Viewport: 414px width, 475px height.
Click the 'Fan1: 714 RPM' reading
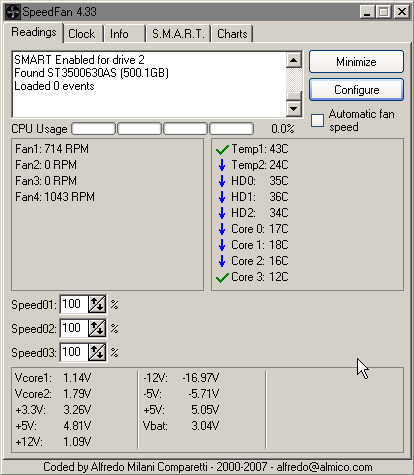tap(52, 149)
